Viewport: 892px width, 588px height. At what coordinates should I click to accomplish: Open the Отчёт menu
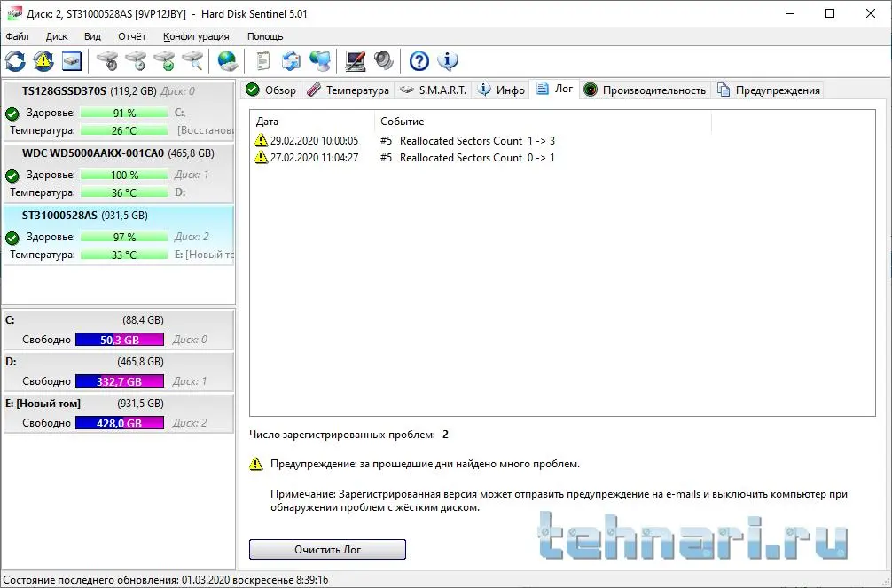(132, 36)
